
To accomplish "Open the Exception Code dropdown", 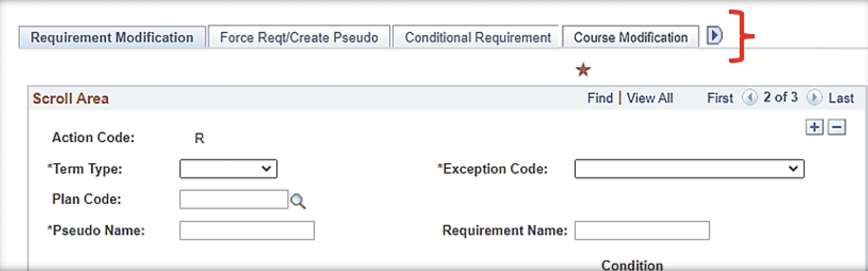I will click(689, 169).
